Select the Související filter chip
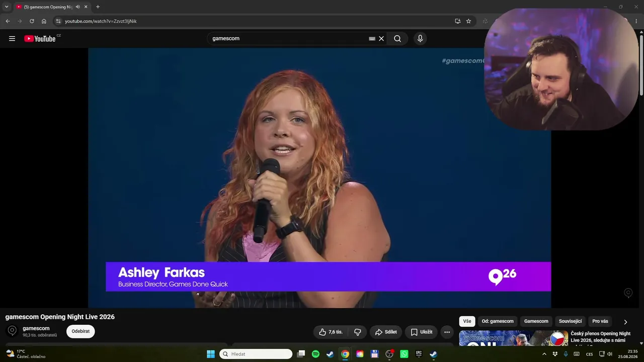This screenshot has height=362, width=644. tap(570, 321)
